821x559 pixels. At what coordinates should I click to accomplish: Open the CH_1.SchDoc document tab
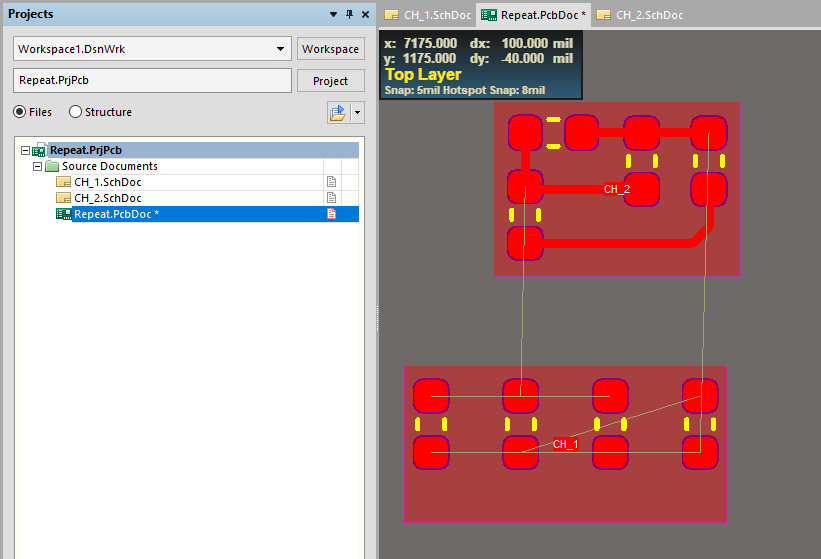tap(428, 15)
